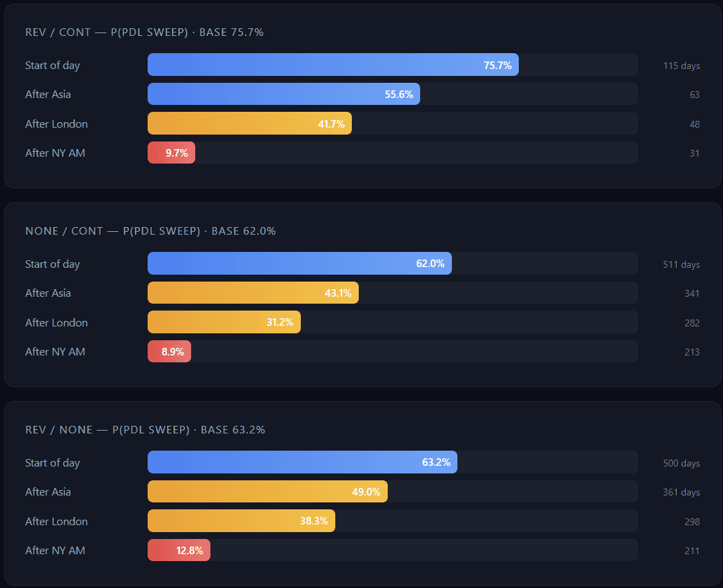The height and width of the screenshot is (588, 723).
Task: Click the 511 days sample count
Action: [681, 265]
